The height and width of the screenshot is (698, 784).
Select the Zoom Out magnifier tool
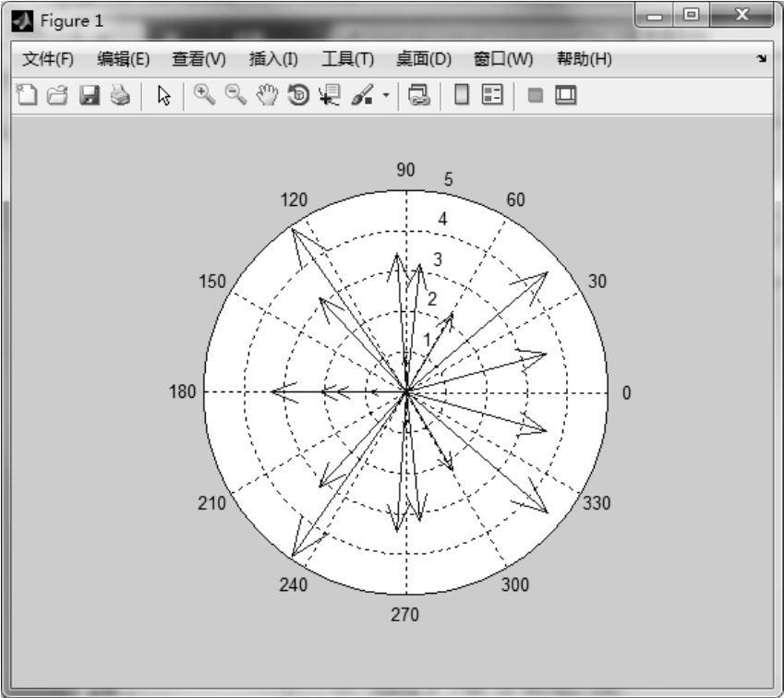pos(237,95)
